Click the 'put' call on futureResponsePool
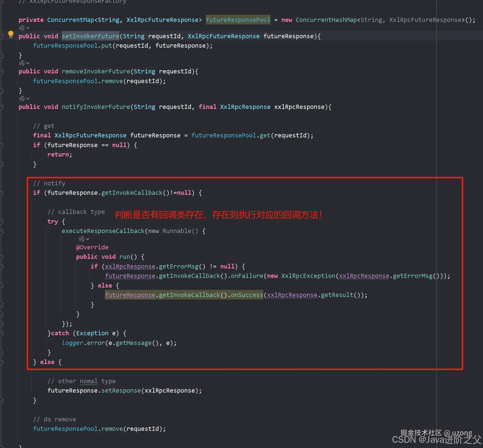The width and height of the screenshot is (483, 448). tap(107, 45)
